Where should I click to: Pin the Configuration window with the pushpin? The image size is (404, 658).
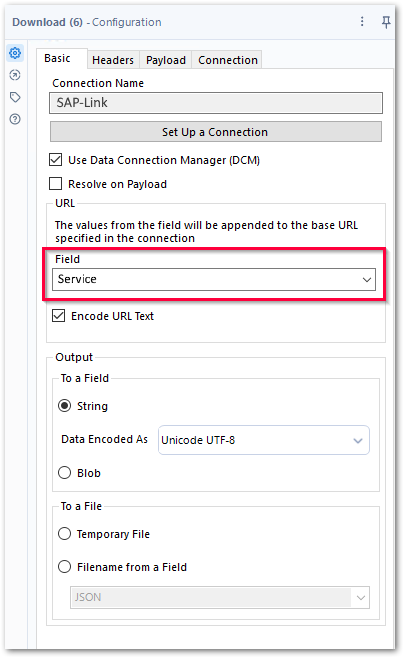point(386,22)
